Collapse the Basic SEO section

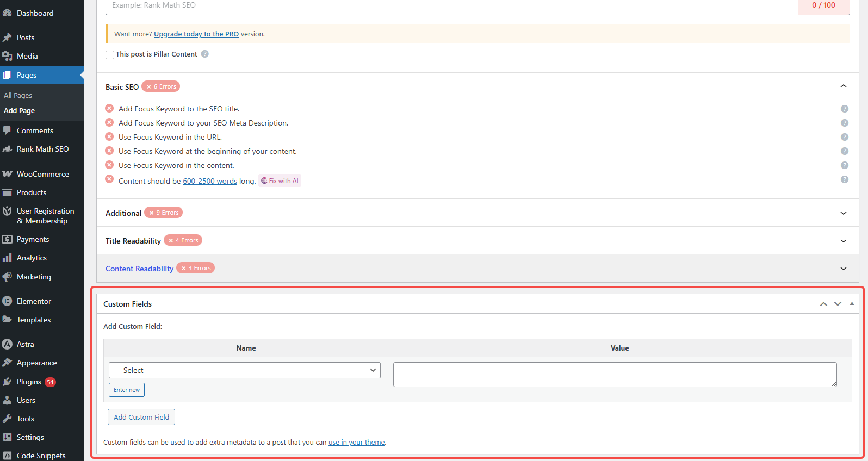843,86
